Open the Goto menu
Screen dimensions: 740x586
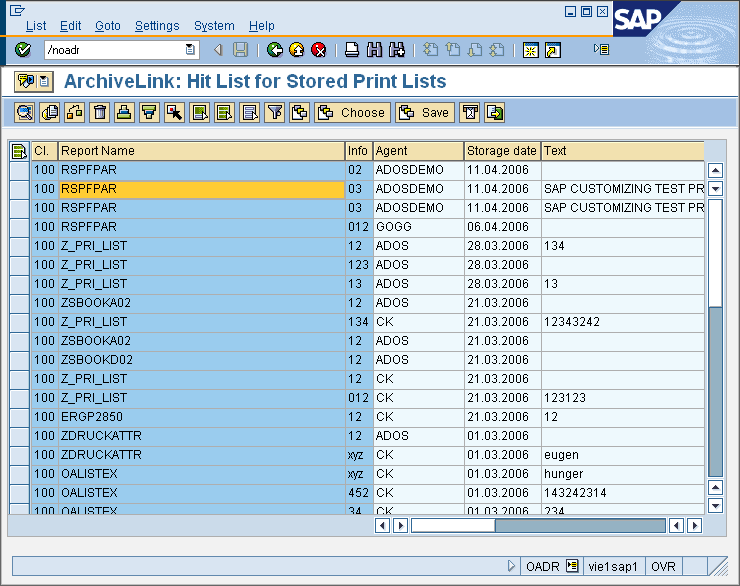(x=108, y=26)
